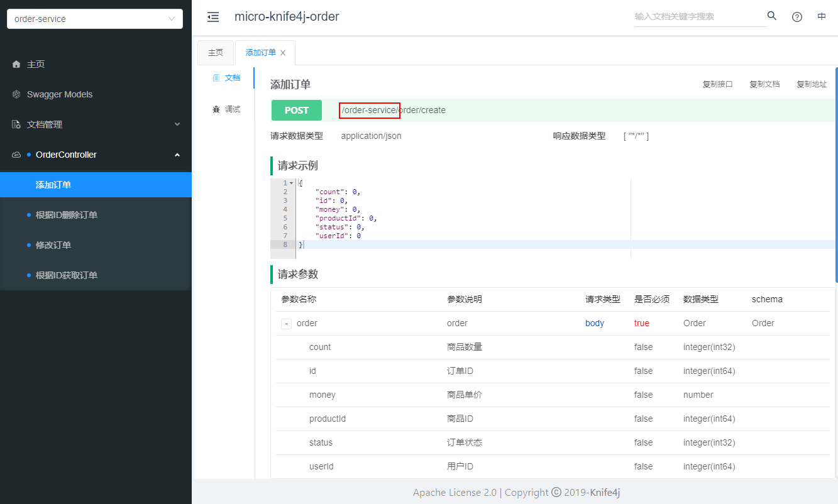Click the 数据类型 column header
838x504 pixels.
click(x=701, y=299)
